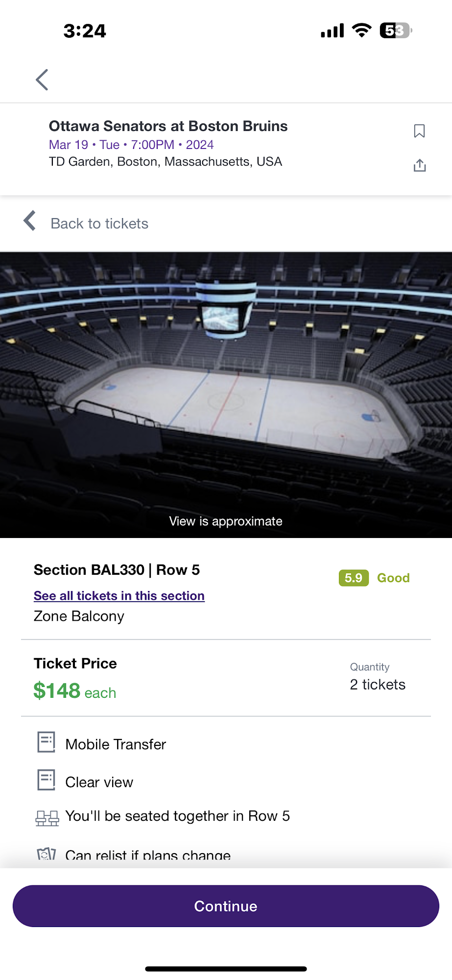This screenshot has width=452, height=980.
Task: Tap the Wi-Fi status icon
Action: click(x=362, y=31)
